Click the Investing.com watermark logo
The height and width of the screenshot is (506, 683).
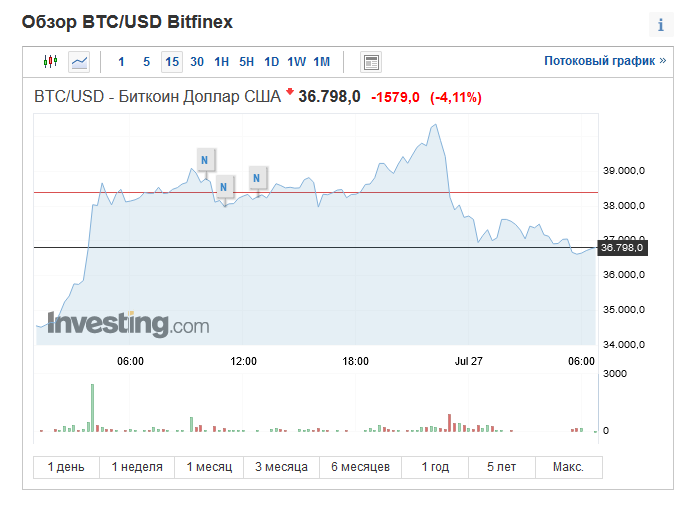(x=128, y=324)
